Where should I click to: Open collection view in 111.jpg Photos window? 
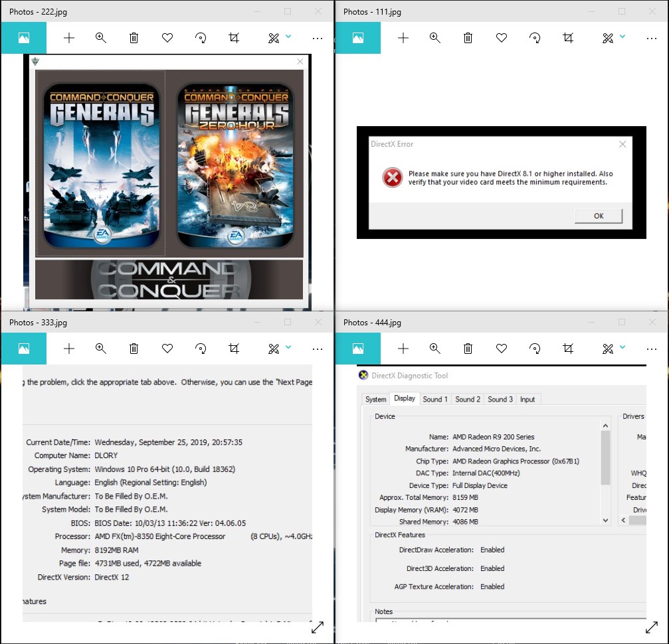(x=358, y=38)
